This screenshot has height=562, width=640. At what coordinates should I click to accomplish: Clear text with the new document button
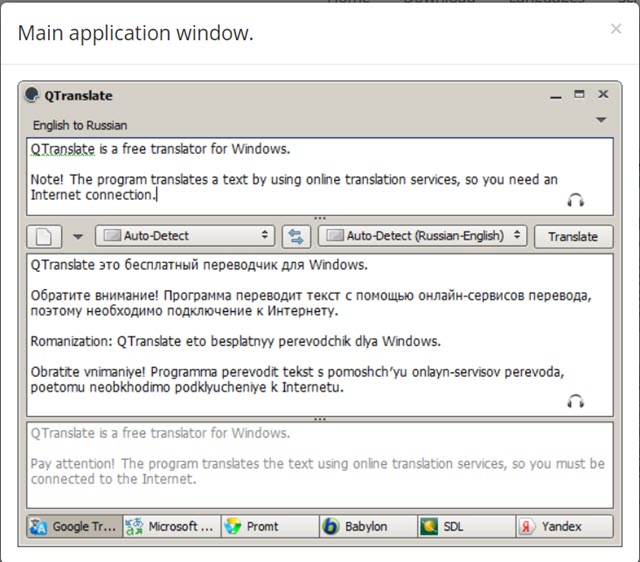[x=44, y=236]
